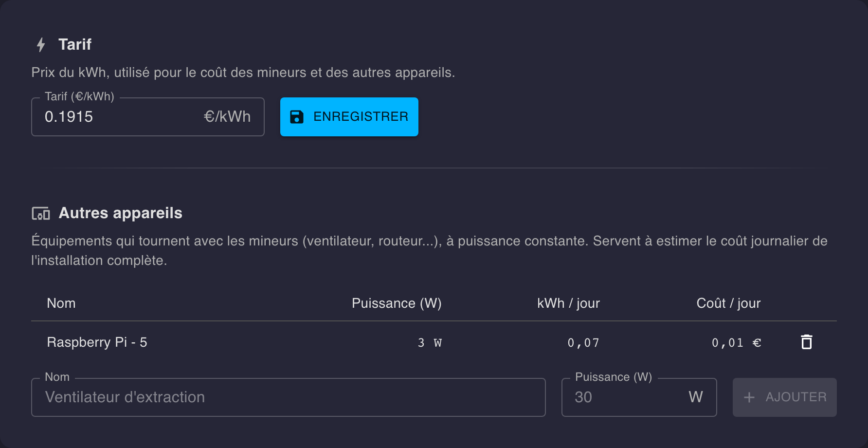
Task: Click the kWh / jour column header
Action: (x=568, y=303)
